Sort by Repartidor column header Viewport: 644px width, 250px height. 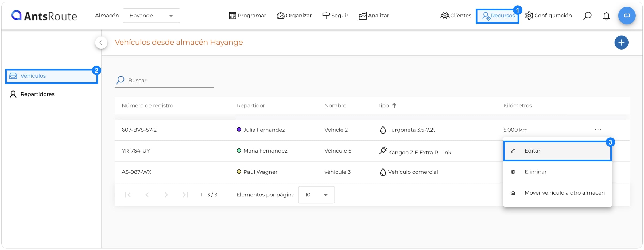[251, 105]
